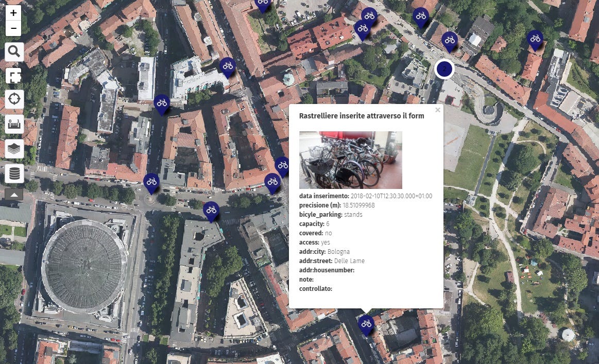599x364 pixels.
Task: Select the addr:street value Delle Lame
Action: click(x=349, y=261)
